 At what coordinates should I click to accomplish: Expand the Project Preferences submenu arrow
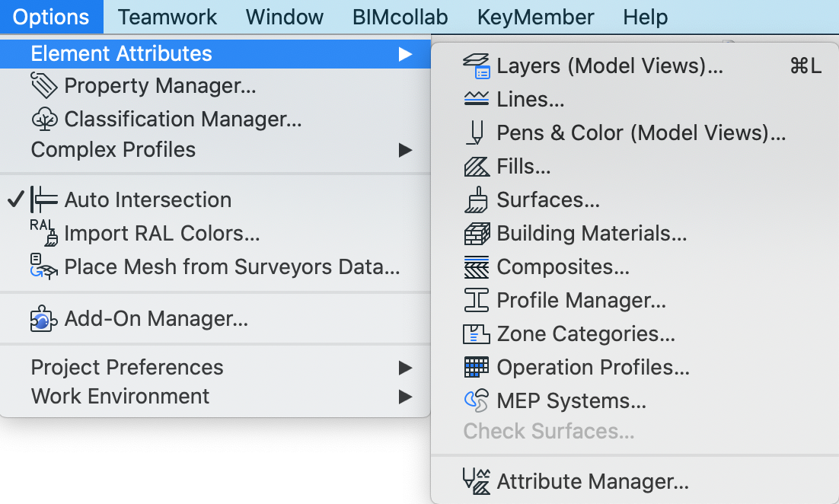click(406, 368)
